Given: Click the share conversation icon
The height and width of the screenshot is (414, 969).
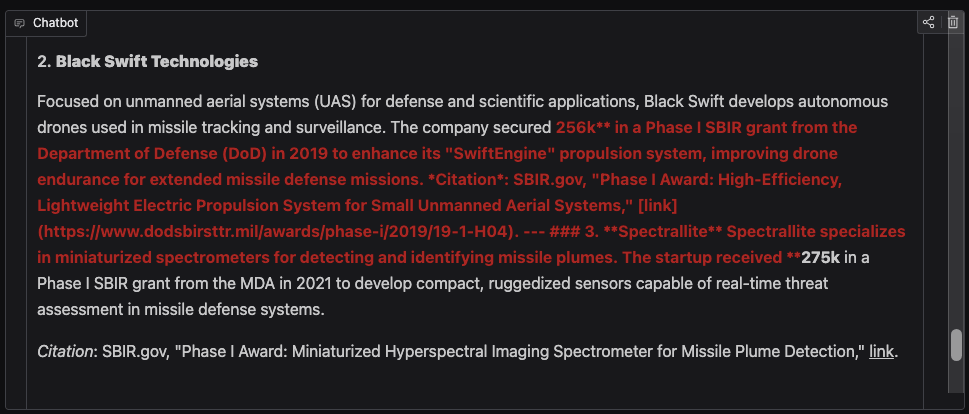Looking at the screenshot, I should tap(929, 22).
